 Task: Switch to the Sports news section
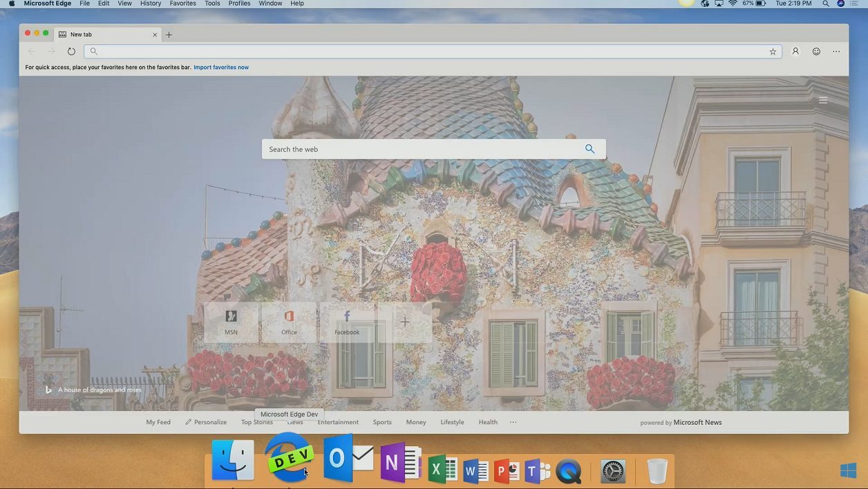[382, 422]
